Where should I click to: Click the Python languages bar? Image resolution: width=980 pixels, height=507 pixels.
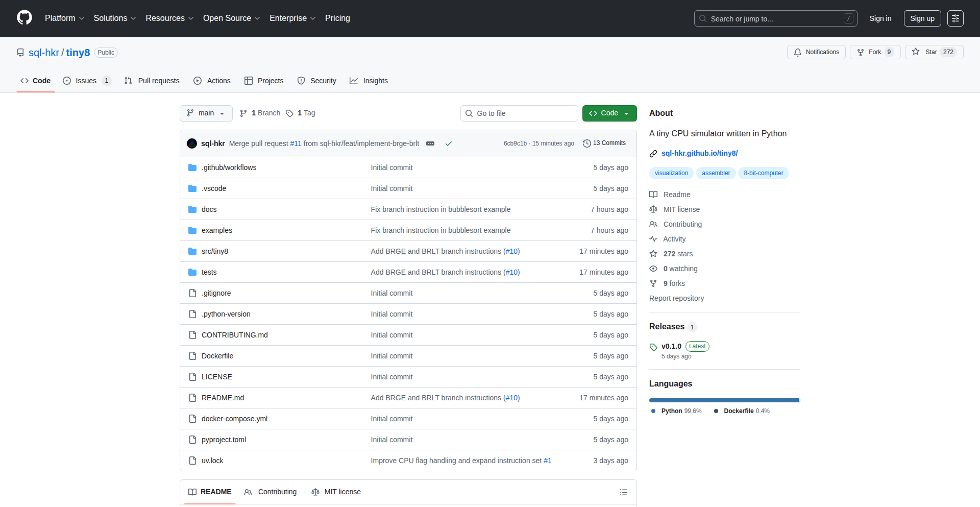(x=723, y=400)
